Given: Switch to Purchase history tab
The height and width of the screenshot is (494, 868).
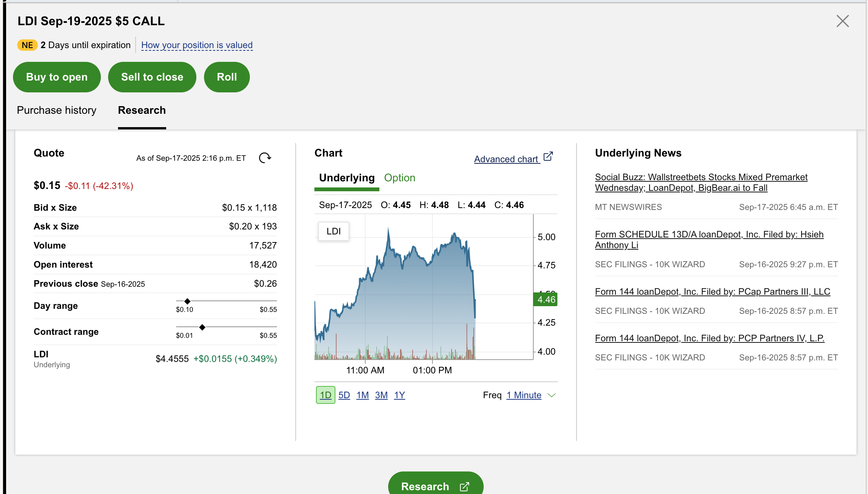Looking at the screenshot, I should tap(57, 110).
